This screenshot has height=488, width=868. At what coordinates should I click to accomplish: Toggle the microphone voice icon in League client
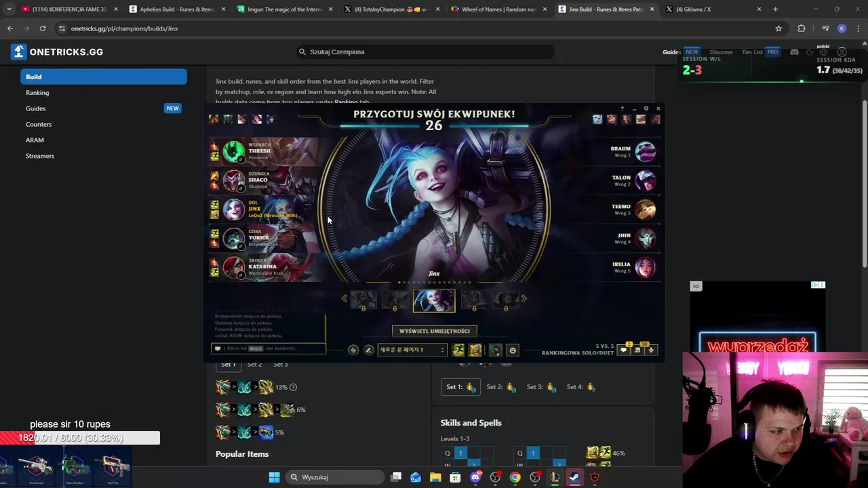651,350
